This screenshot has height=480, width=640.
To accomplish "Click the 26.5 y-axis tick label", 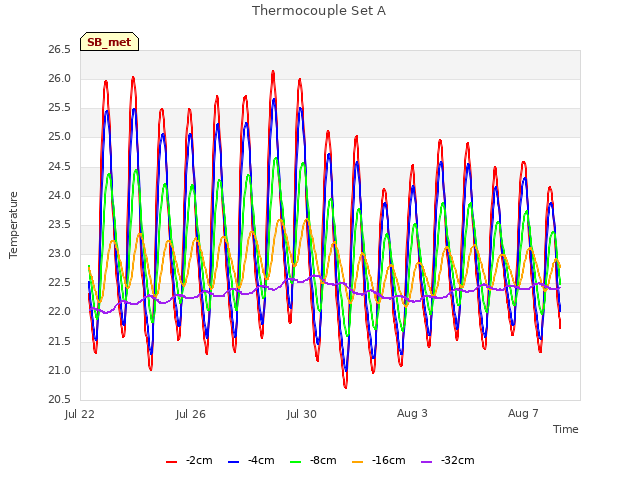I will coord(60,49).
